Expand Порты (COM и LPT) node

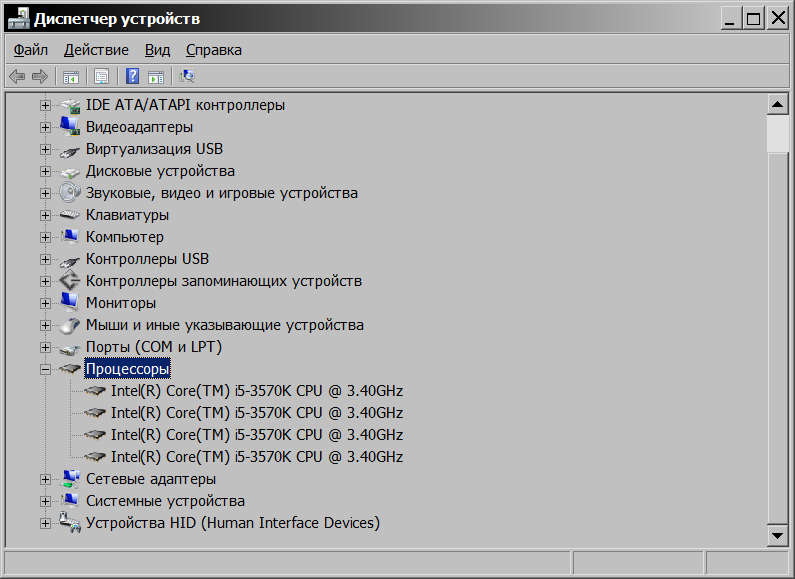click(45, 347)
